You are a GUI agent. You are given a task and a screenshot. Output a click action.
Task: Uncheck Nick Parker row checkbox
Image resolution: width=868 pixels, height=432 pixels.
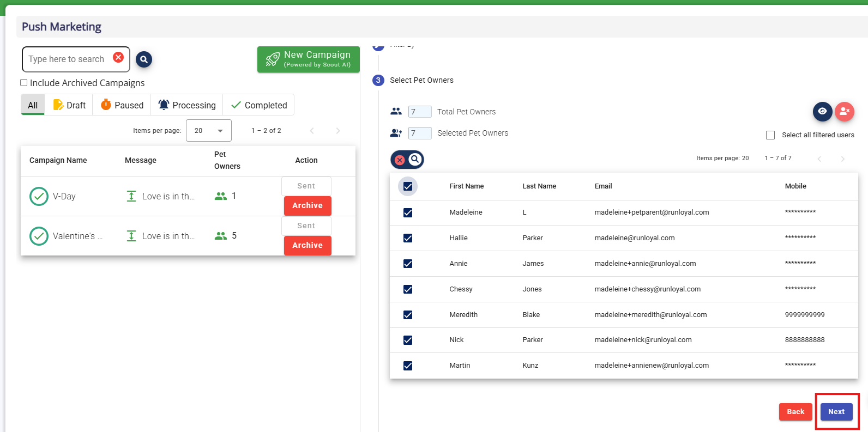click(408, 340)
